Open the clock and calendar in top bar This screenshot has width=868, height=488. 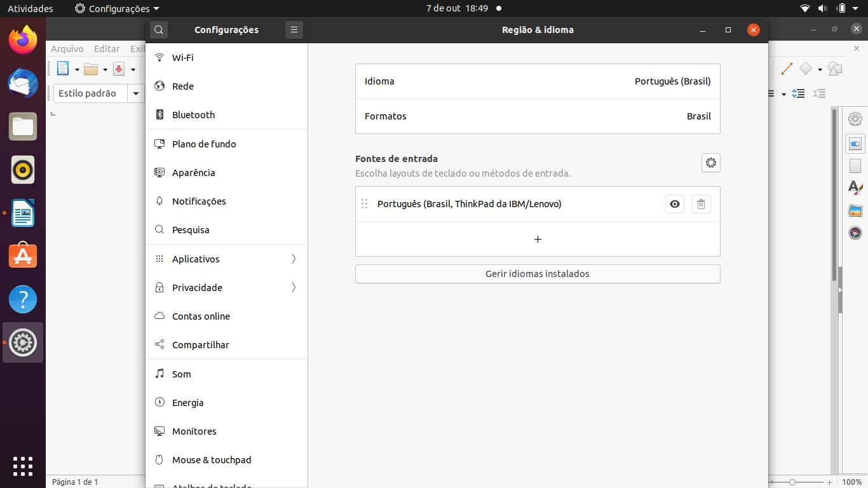coord(457,8)
